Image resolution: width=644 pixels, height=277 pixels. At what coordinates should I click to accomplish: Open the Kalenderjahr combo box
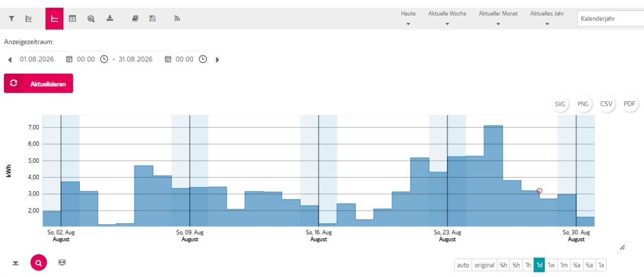pos(611,19)
